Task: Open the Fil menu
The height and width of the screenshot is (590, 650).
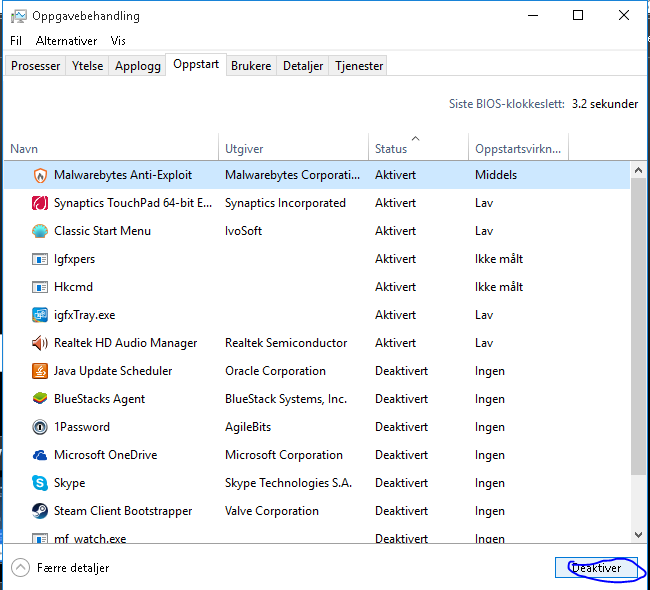Action: 16,41
